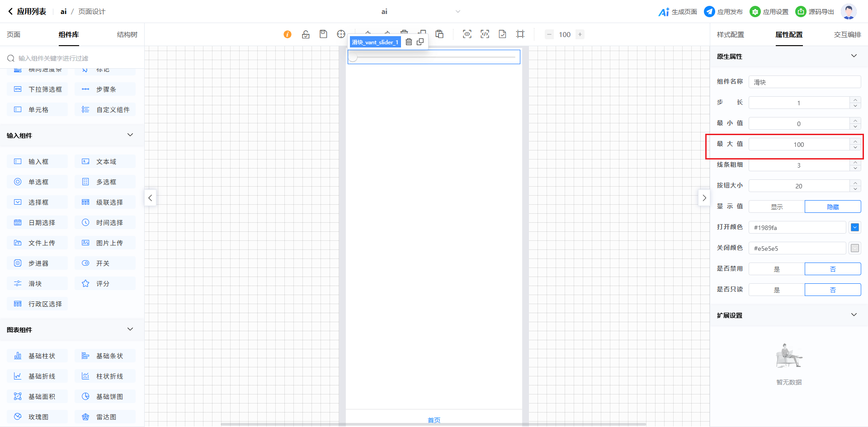Click the paste clipboard icon in toolbar
Screen dimensions: 868x427
coord(439,34)
